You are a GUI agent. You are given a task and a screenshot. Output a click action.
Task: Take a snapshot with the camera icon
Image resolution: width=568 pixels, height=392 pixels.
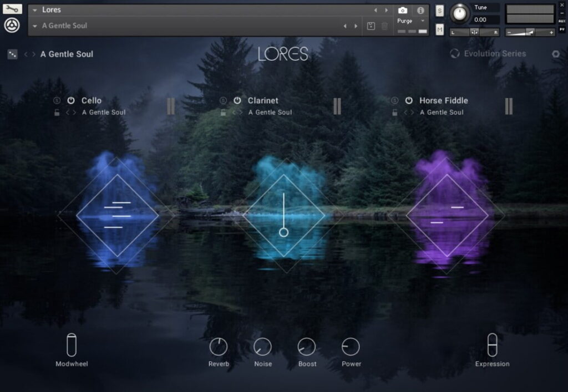(403, 10)
